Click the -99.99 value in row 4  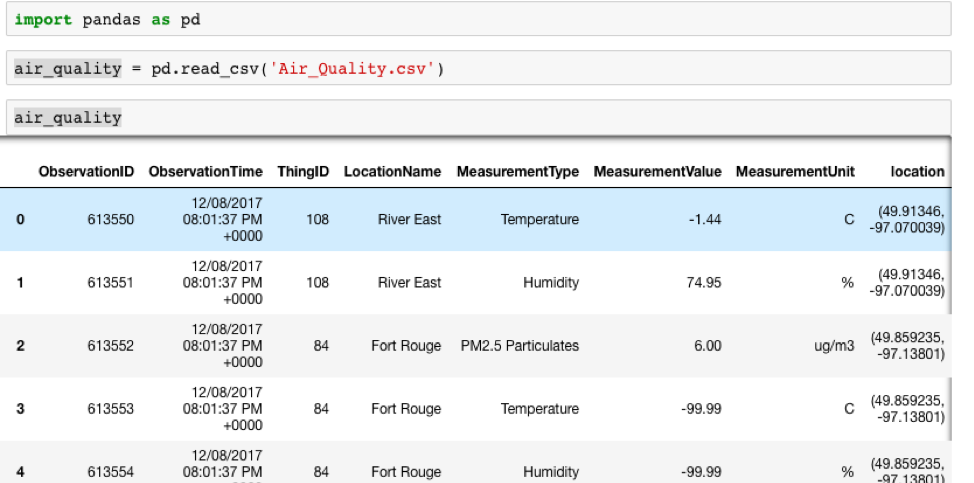(x=701, y=472)
